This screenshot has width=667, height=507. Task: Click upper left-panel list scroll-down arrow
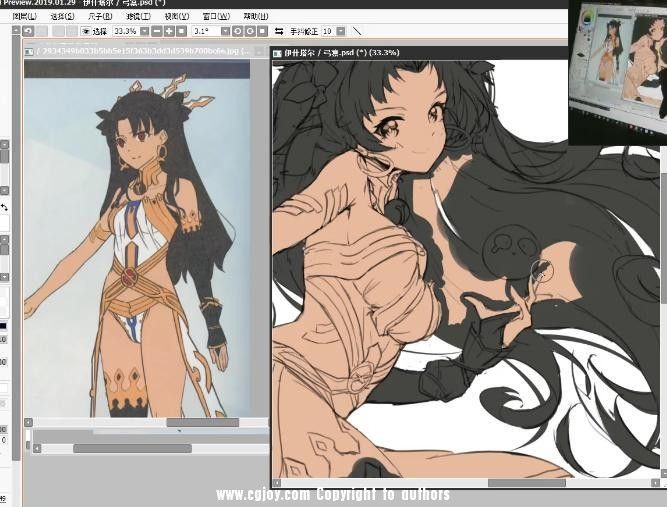4,190
